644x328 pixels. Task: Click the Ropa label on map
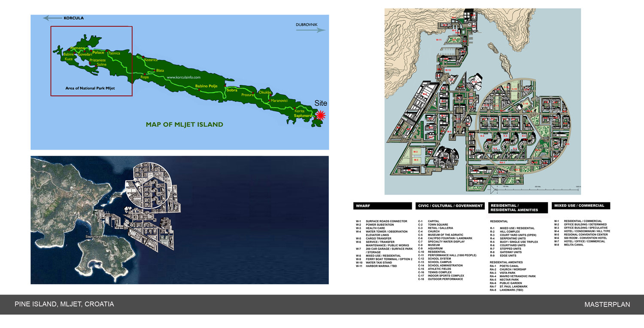point(144,77)
